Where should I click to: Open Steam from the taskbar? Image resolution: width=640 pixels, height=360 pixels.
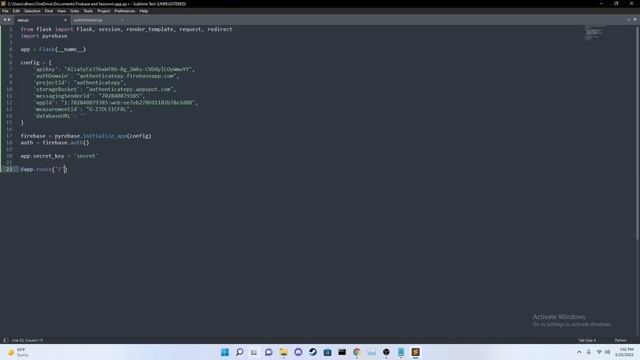(313, 352)
